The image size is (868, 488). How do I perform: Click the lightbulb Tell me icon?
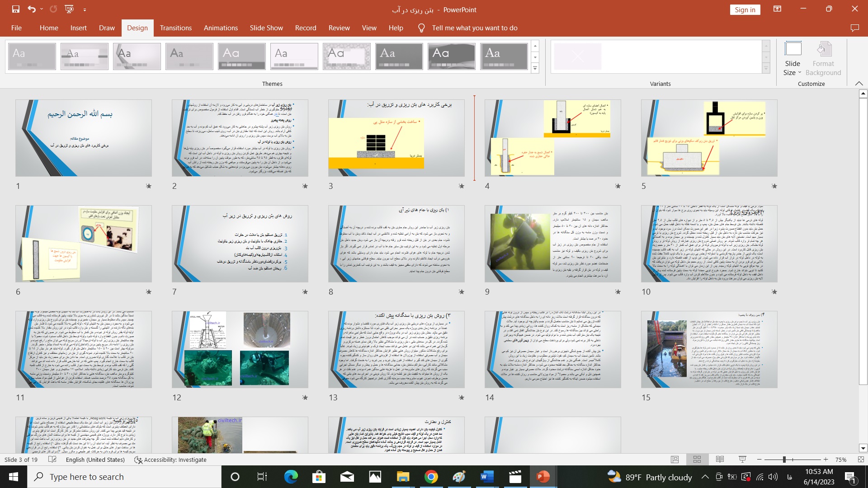pos(421,28)
